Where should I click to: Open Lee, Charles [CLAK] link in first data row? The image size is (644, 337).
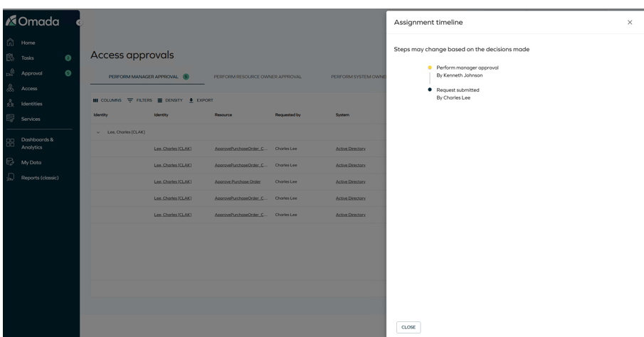172,149
